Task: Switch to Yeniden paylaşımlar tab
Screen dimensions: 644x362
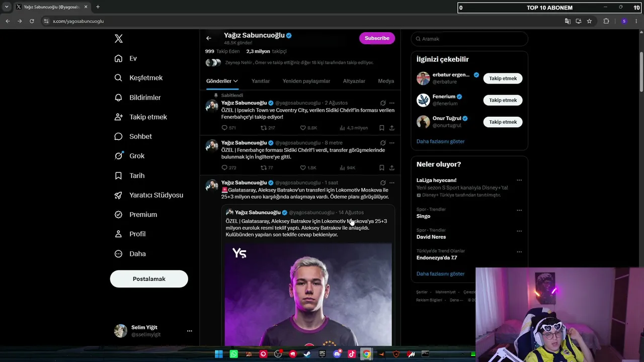Action: 306,81
